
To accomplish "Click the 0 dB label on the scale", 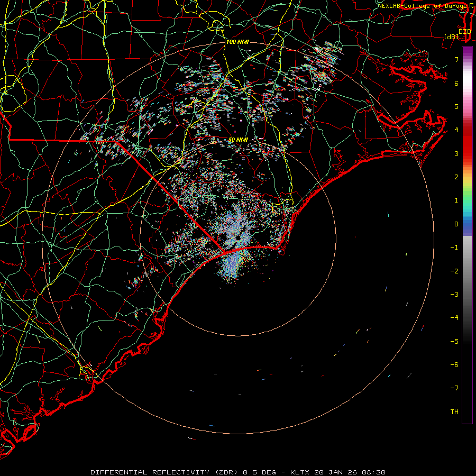I will [456, 224].
